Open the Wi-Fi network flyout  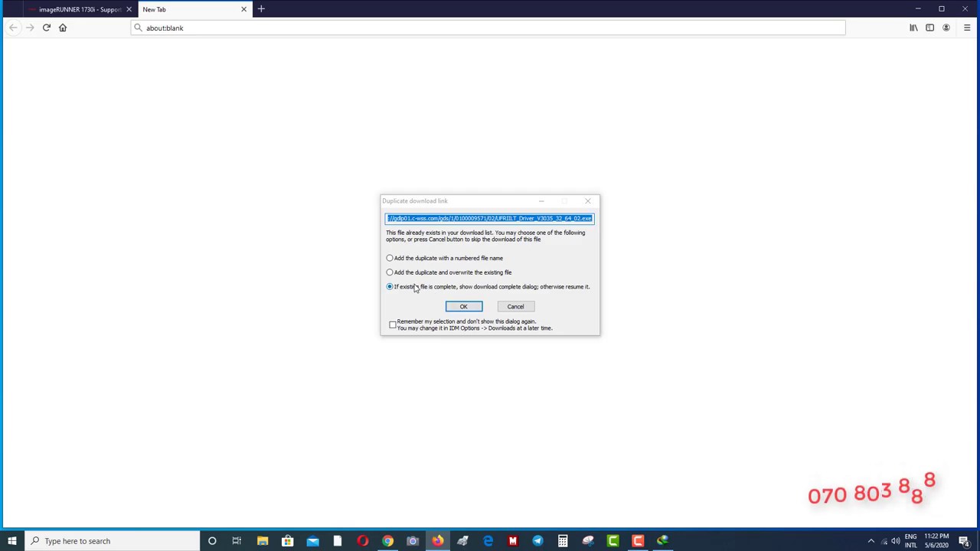(884, 541)
